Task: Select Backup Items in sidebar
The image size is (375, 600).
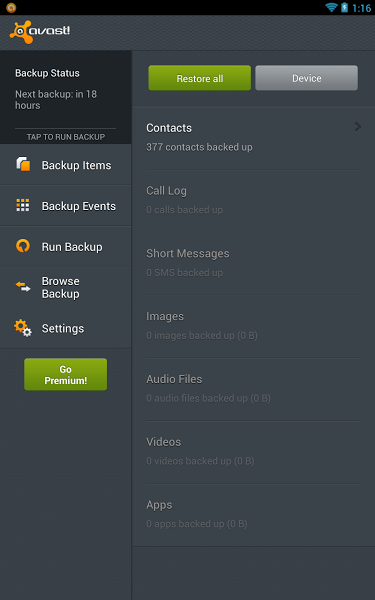Action: click(x=66, y=165)
